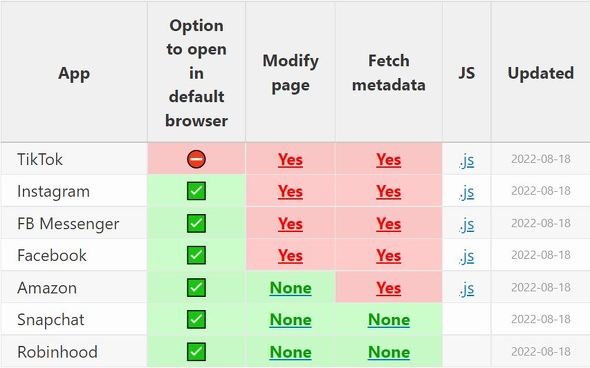Click the green checkmark in Facebook row

tap(196, 255)
